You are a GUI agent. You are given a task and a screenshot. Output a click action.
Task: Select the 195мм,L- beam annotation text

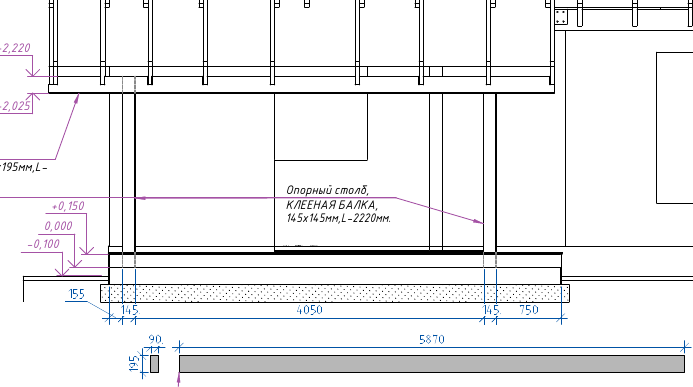[23, 167]
